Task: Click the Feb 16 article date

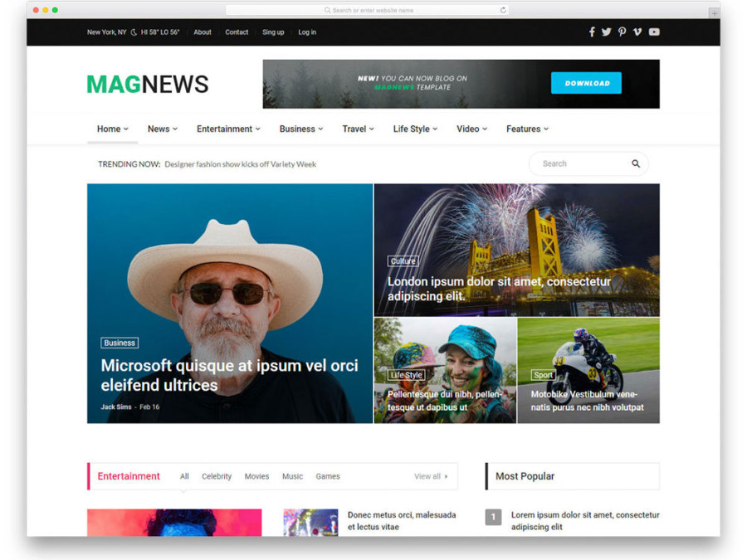Action: coord(149,407)
